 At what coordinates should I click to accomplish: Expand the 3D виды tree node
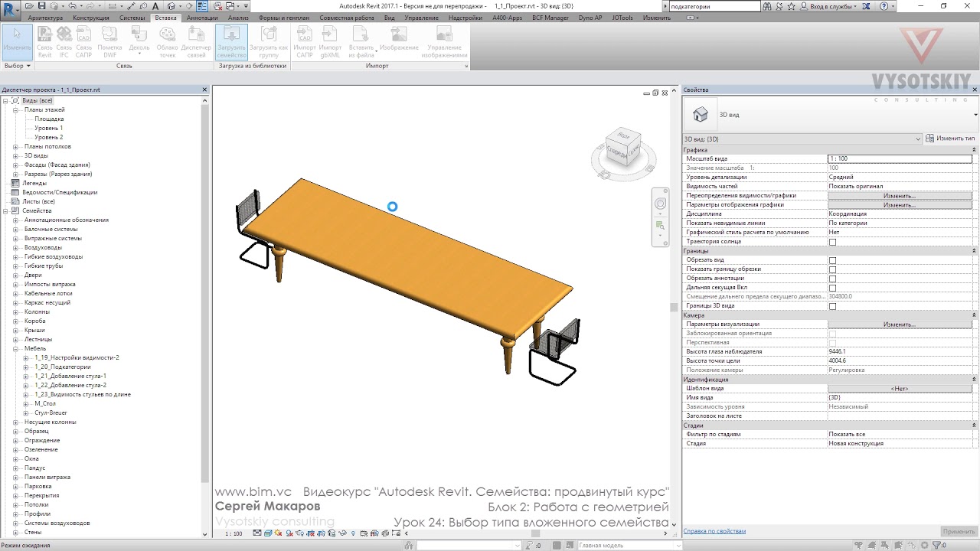point(16,155)
